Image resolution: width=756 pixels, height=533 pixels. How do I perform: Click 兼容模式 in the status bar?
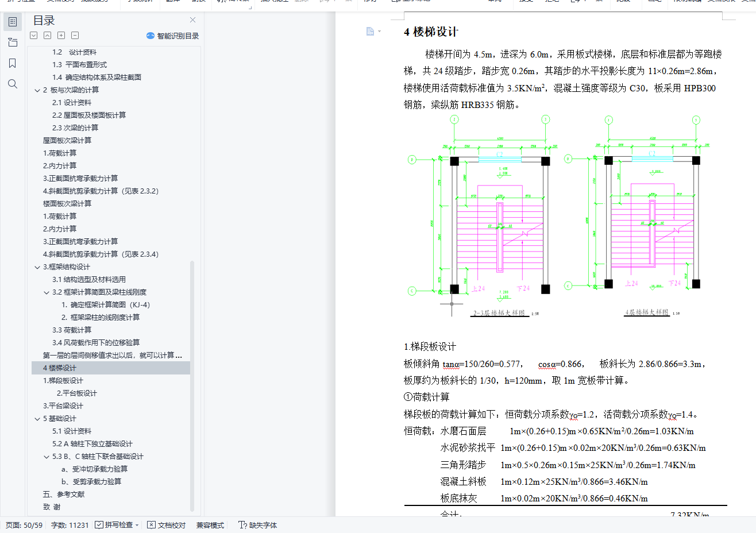210,525
